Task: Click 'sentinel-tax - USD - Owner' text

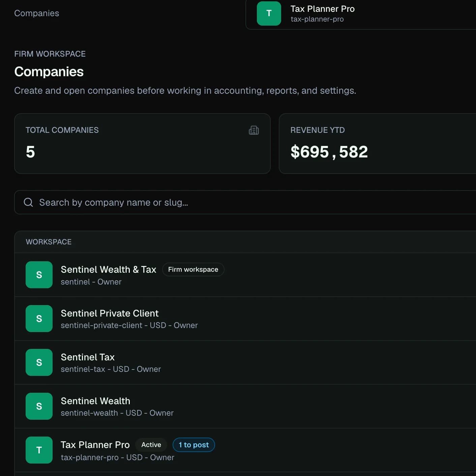Action: coord(111,369)
